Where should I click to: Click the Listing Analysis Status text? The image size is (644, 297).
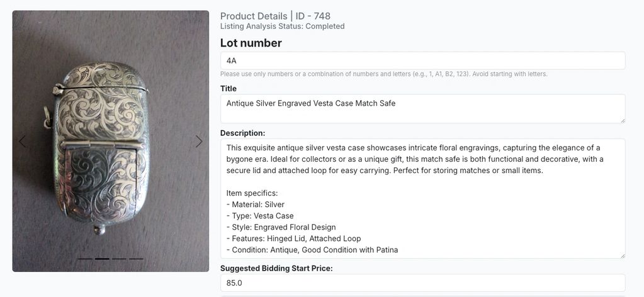[x=282, y=26]
